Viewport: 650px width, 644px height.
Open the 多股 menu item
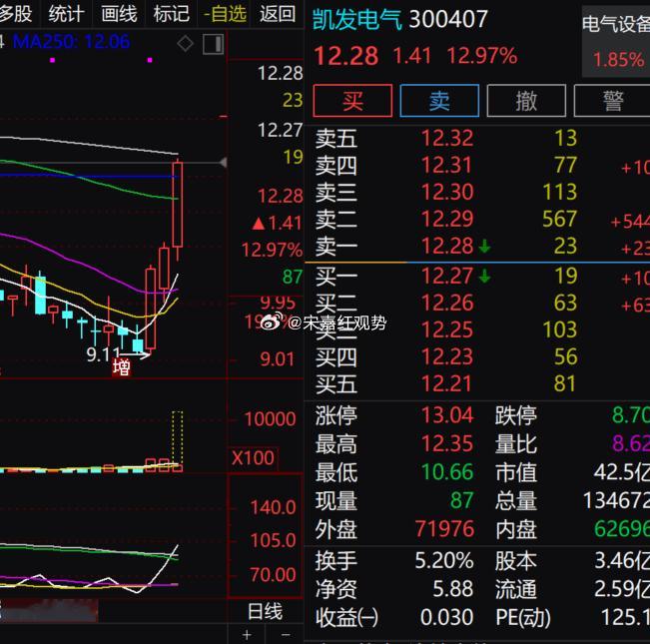coord(16,14)
